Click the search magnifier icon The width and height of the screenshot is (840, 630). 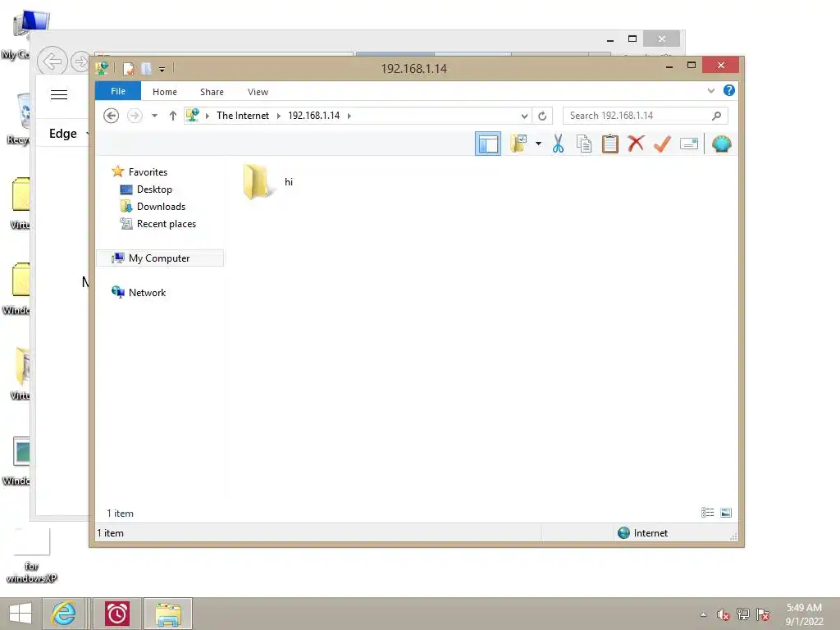717,115
